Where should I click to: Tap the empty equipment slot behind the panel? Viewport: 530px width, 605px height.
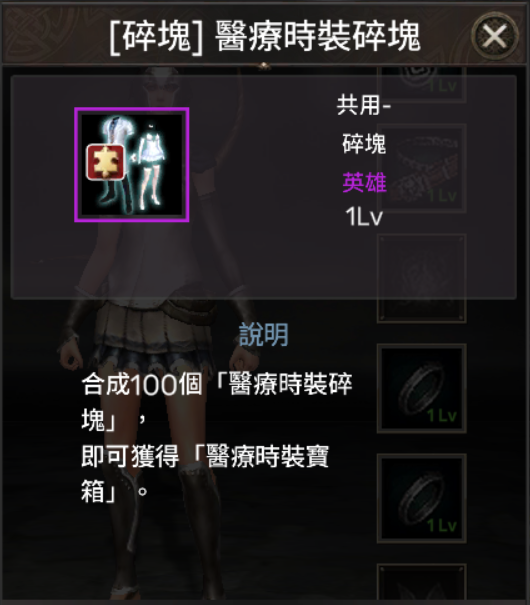click(x=422, y=278)
